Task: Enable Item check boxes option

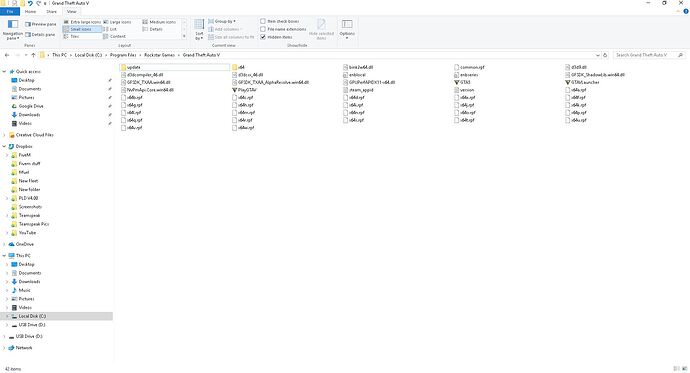Action: point(263,21)
